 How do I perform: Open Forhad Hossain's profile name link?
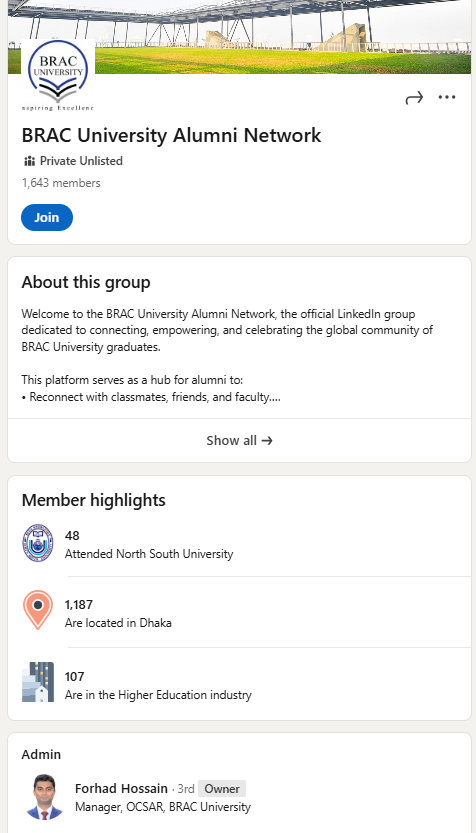point(121,788)
